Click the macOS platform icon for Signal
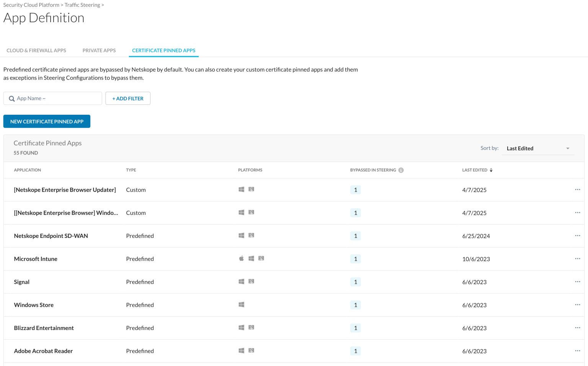Image resolution: width=588 pixels, height=366 pixels. 251,281
